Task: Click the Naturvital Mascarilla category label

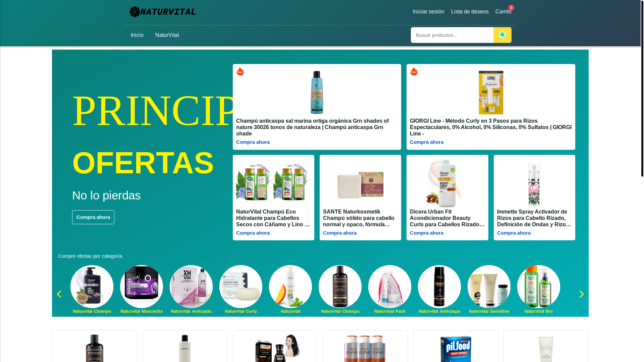Action: click(x=142, y=311)
